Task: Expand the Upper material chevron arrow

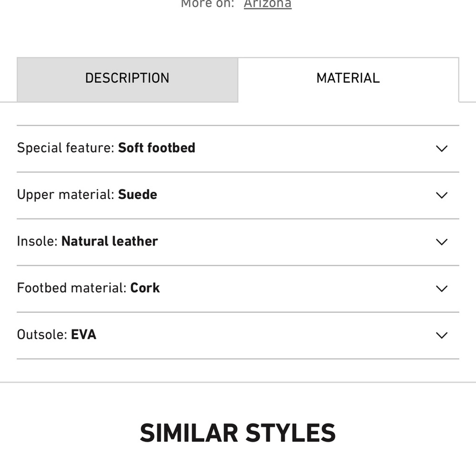Action: click(x=441, y=195)
